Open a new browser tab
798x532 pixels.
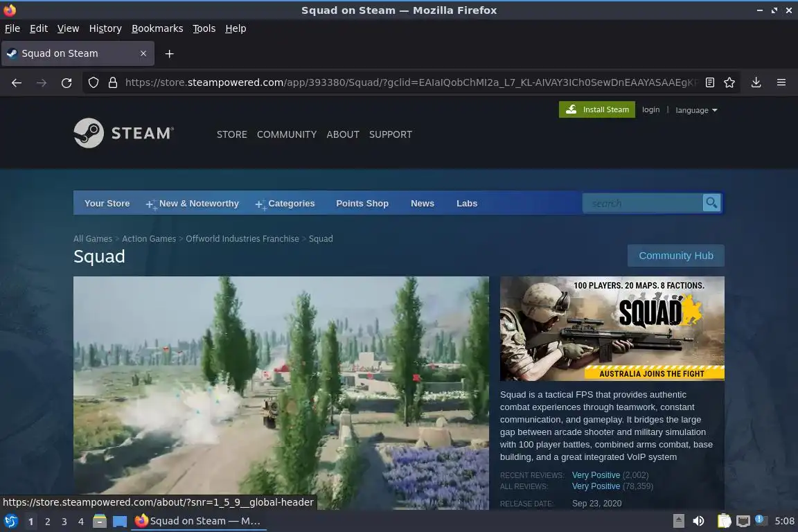(170, 53)
